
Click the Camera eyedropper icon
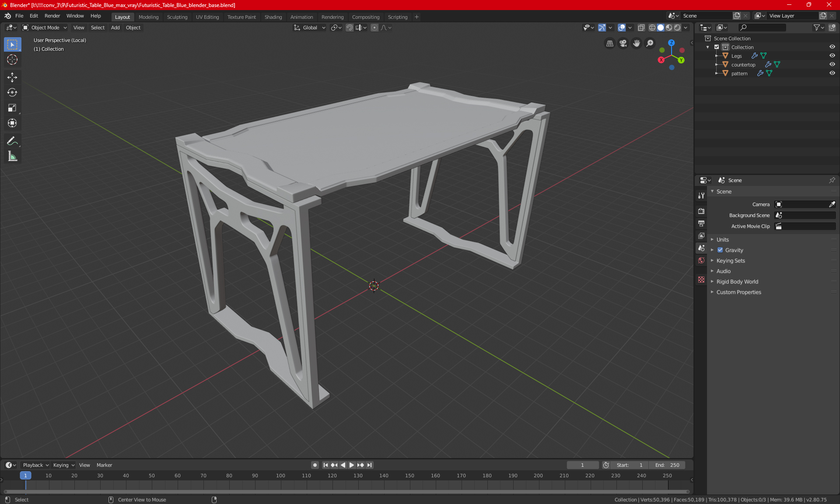click(x=832, y=204)
